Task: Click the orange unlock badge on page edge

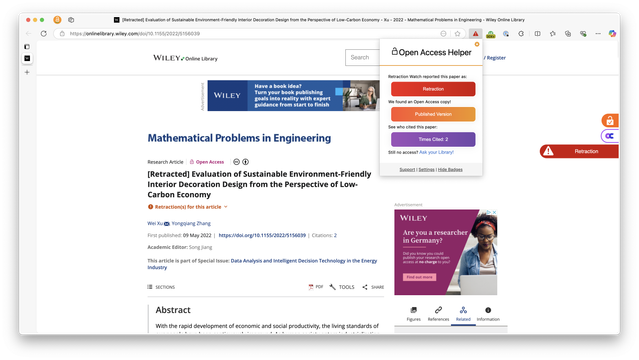Action: click(x=610, y=121)
